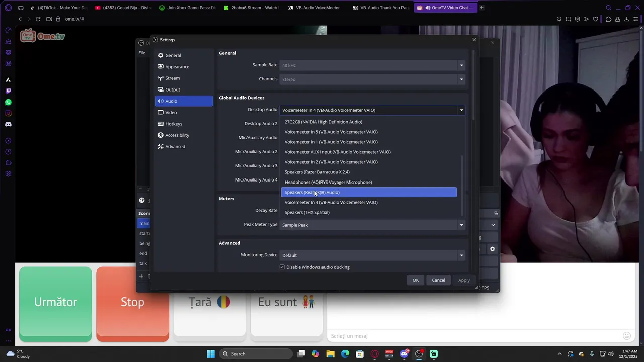644x362 pixels.
Task: Open General settings category
Action: [184, 55]
